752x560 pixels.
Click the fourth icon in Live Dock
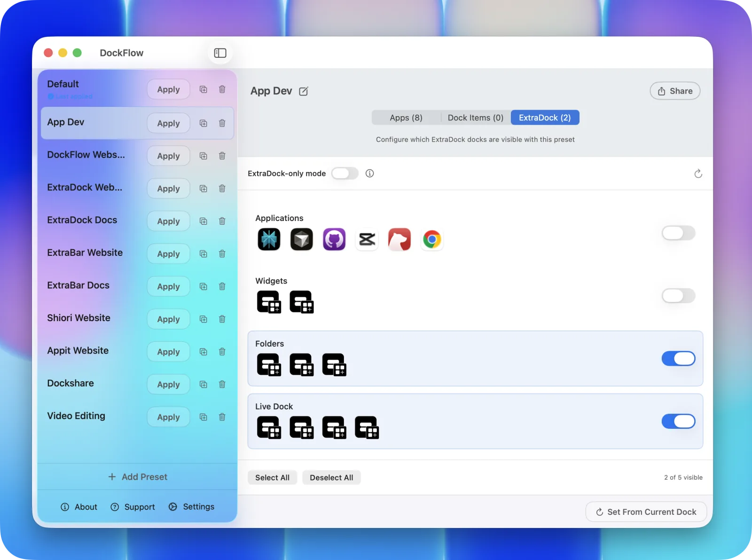pos(367,427)
